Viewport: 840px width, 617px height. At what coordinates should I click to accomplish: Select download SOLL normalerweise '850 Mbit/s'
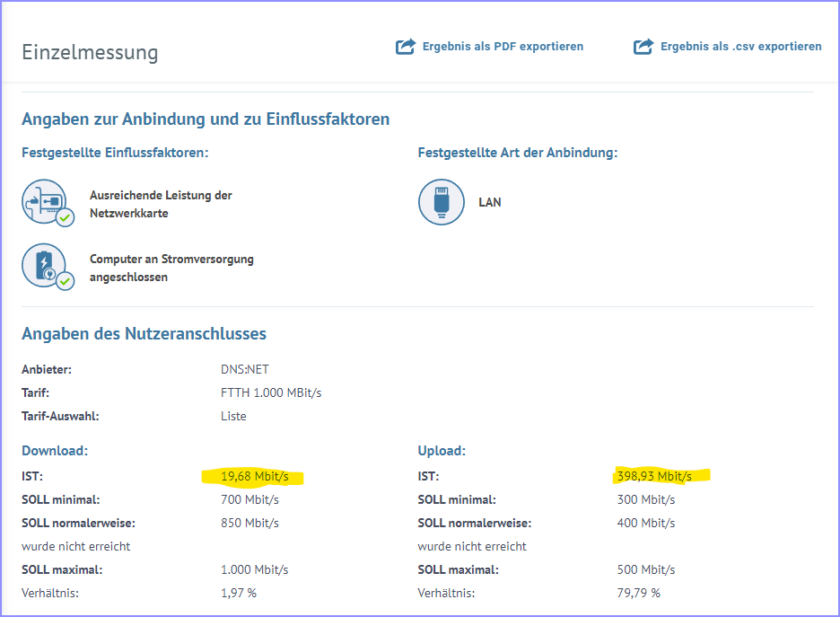250,524
